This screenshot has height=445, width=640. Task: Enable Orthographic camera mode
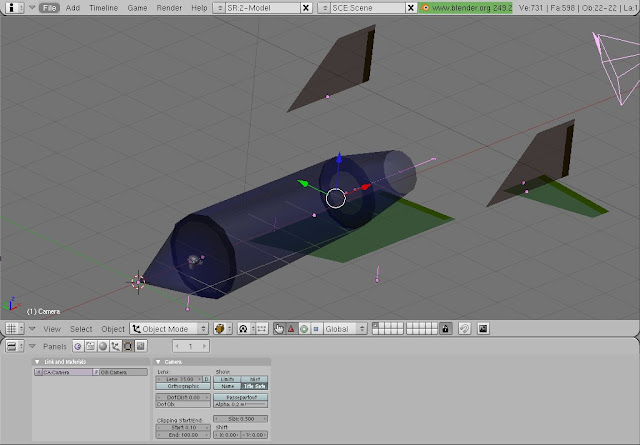coord(183,385)
